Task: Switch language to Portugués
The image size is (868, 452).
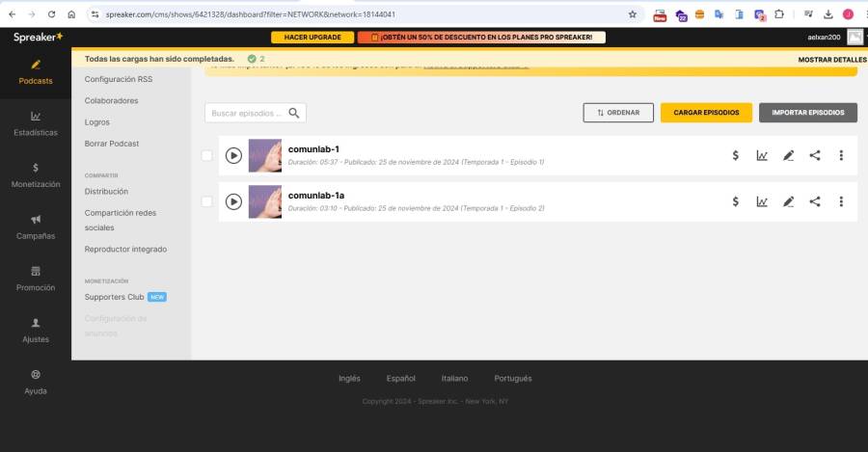Action: pyautogui.click(x=513, y=379)
